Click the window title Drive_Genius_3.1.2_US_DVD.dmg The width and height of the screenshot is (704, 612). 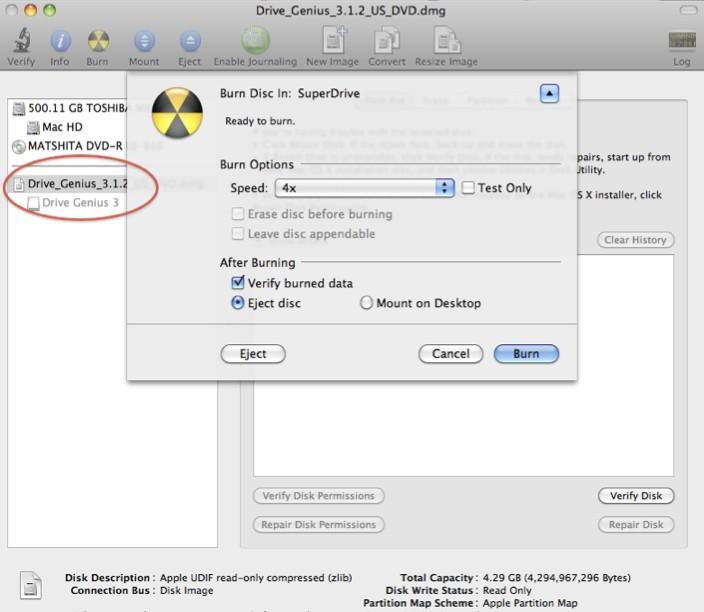pyautogui.click(x=351, y=10)
